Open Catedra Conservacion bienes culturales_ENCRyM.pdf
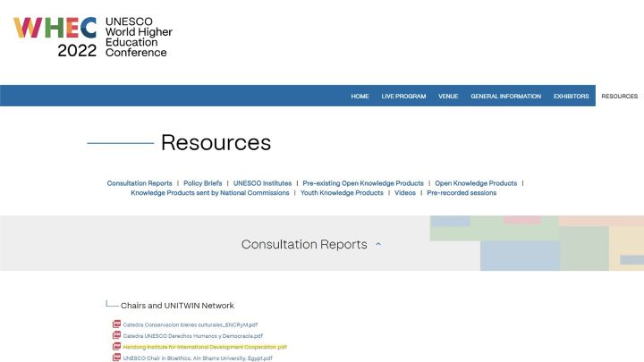Image resolution: width=644 pixels, height=362 pixels. [191, 324]
